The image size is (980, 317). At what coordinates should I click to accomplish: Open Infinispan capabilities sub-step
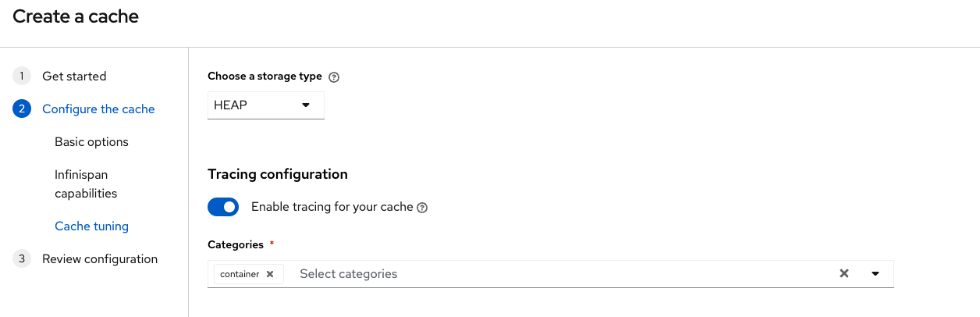coord(86,183)
